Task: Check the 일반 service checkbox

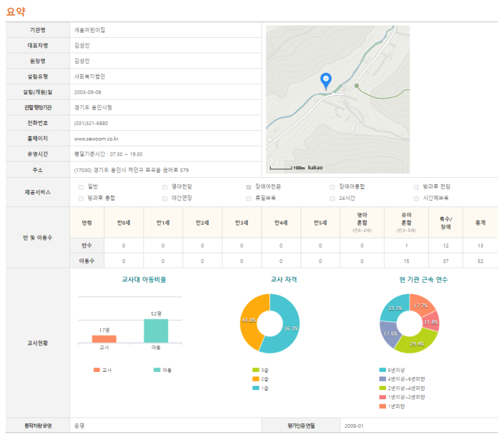Action: click(x=81, y=187)
